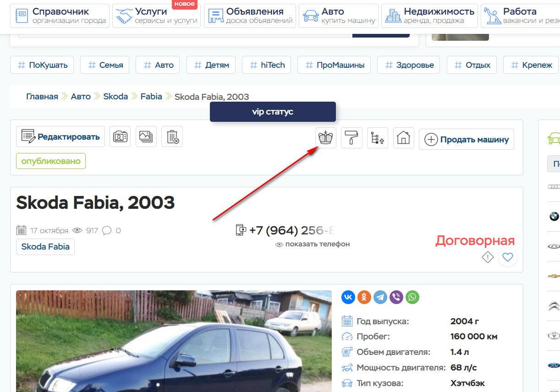Delete the listing with trash icon
The width and height of the screenshot is (560, 392).
(x=172, y=136)
